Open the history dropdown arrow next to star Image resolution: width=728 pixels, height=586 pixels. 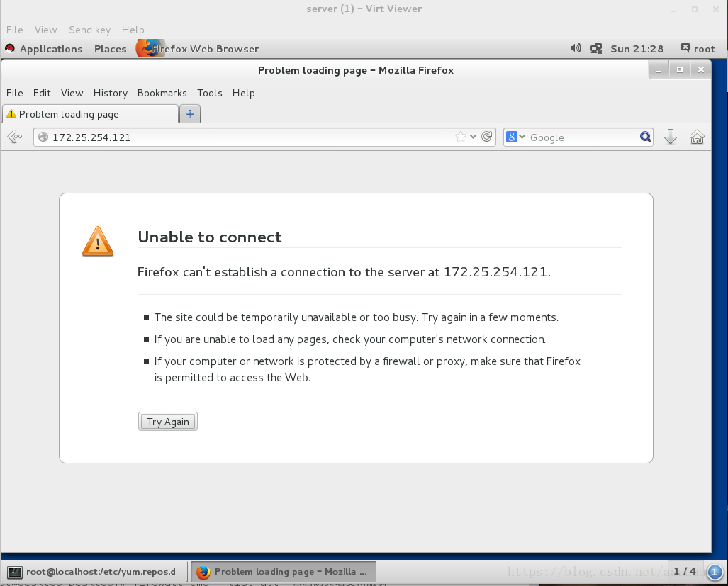pyautogui.click(x=473, y=137)
